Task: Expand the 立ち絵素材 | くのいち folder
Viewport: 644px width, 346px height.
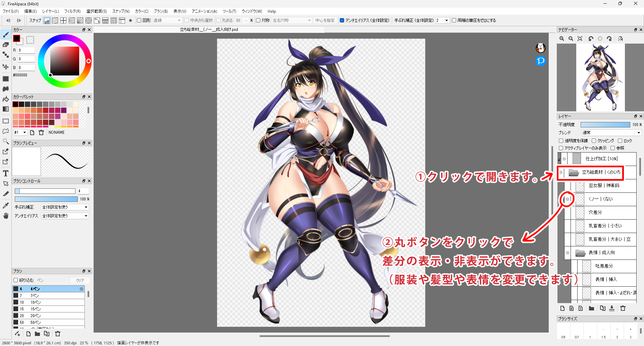Action: point(574,173)
